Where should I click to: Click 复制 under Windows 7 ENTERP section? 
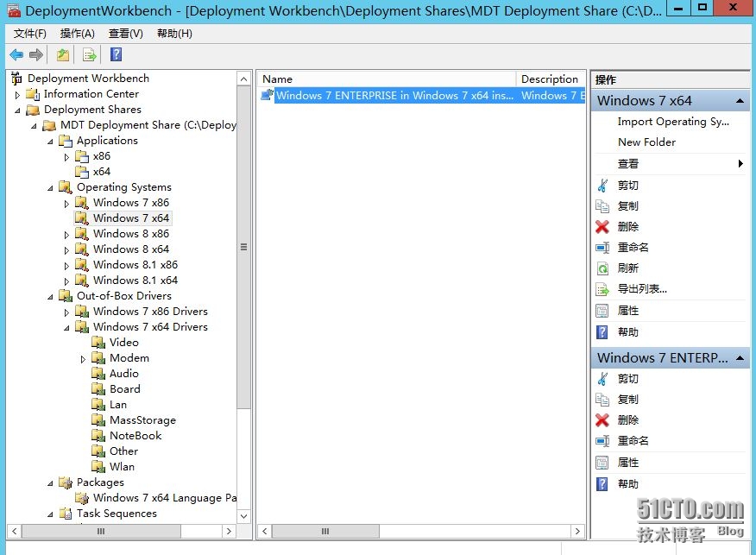(628, 400)
